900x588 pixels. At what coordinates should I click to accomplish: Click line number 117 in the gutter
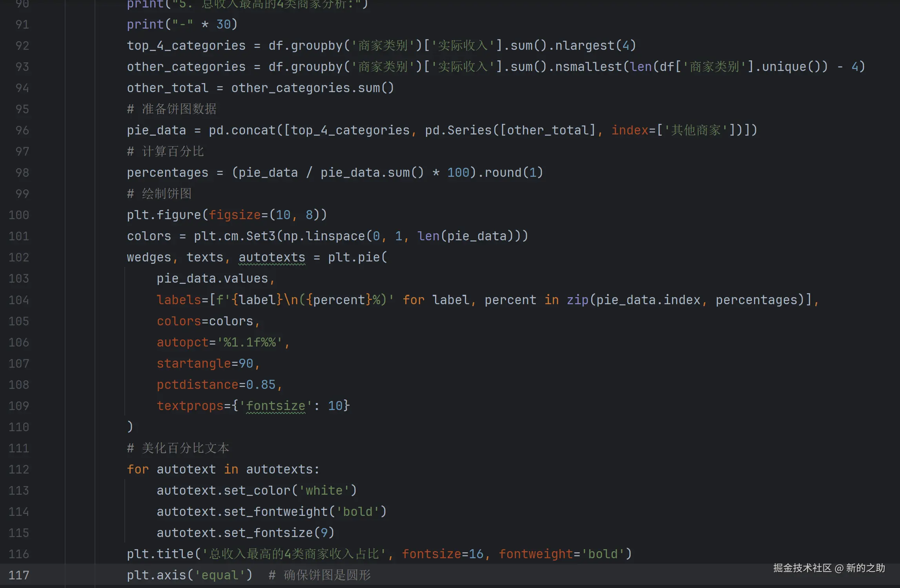(x=19, y=575)
